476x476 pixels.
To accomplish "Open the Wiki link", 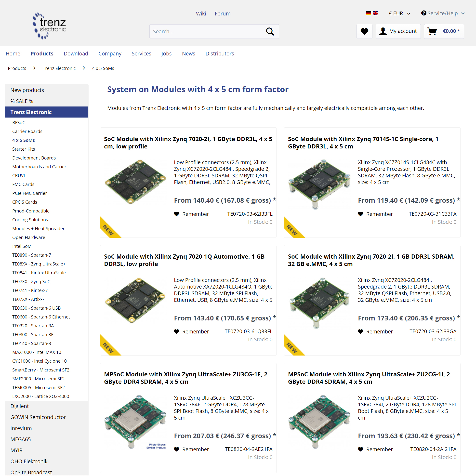I will pyautogui.click(x=201, y=13).
